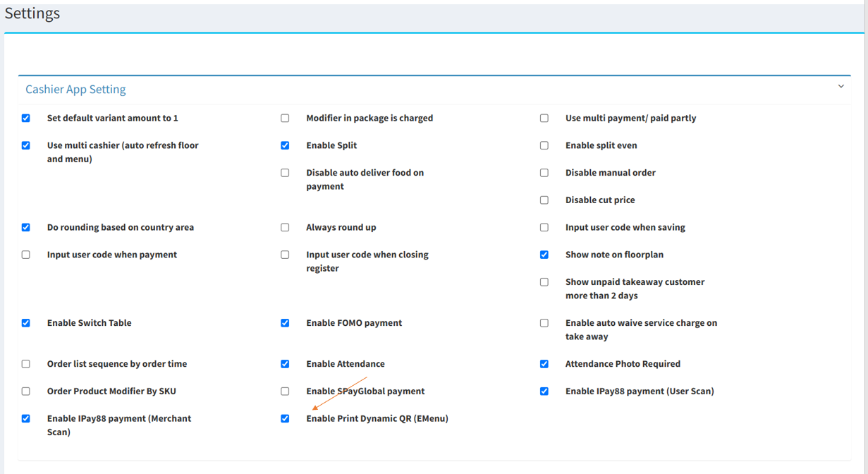Enable the Always round up option
Screen dimensions: 868x474
(285, 228)
